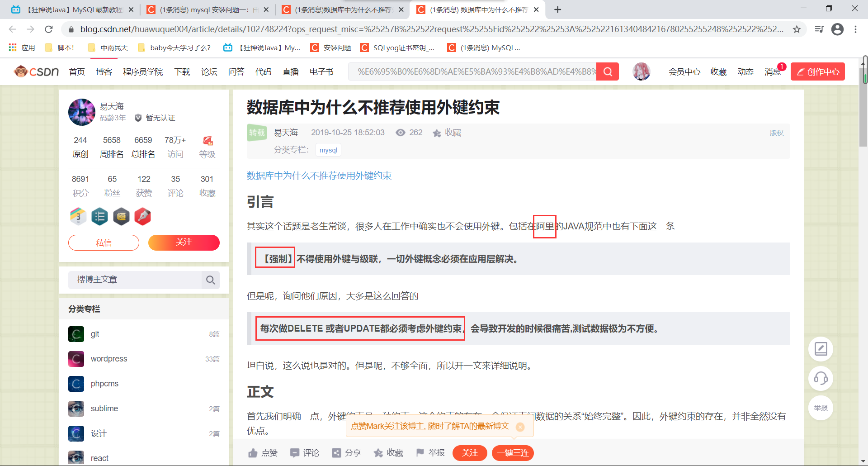Click the floating 举报 circle button
Image resolution: width=868 pixels, height=466 pixels.
[821, 408]
